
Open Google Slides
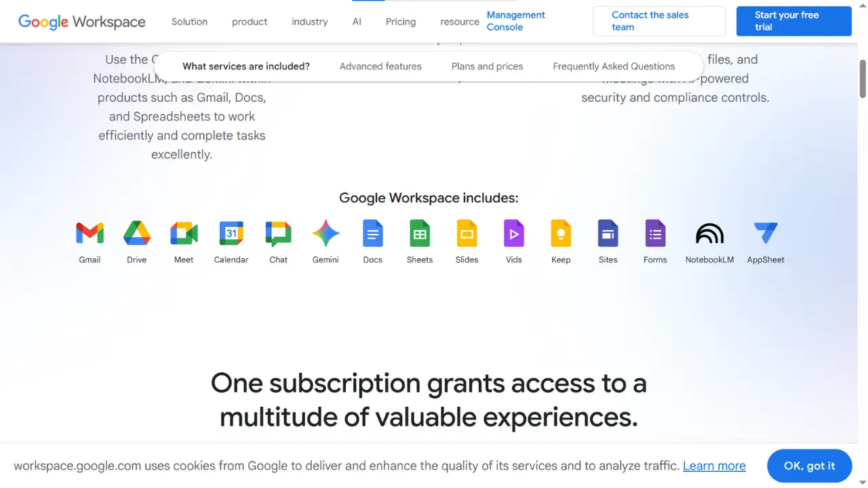click(x=467, y=233)
